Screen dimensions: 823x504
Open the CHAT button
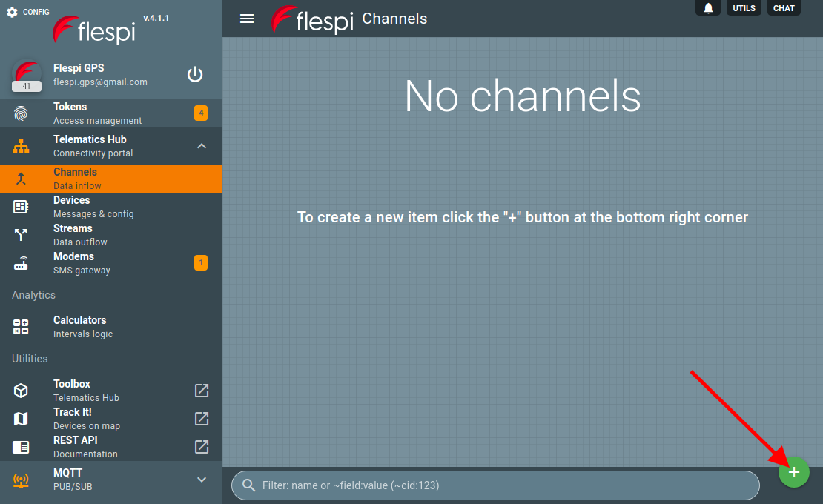[784, 8]
